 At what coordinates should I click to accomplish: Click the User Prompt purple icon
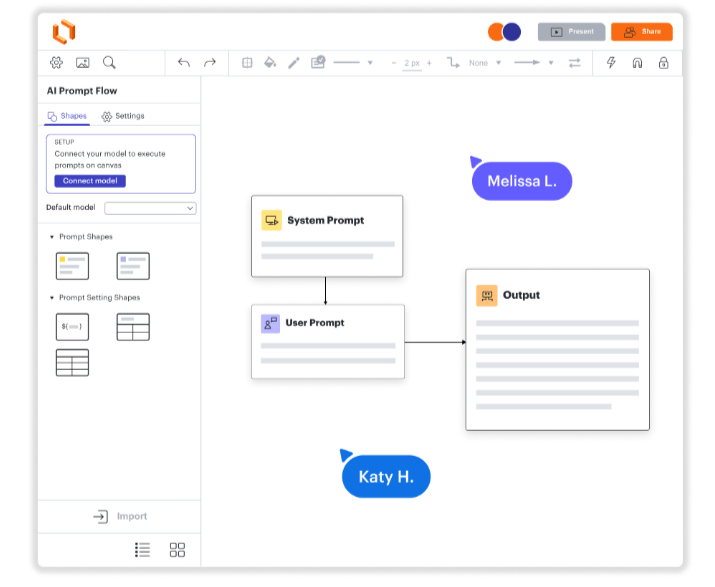point(270,324)
